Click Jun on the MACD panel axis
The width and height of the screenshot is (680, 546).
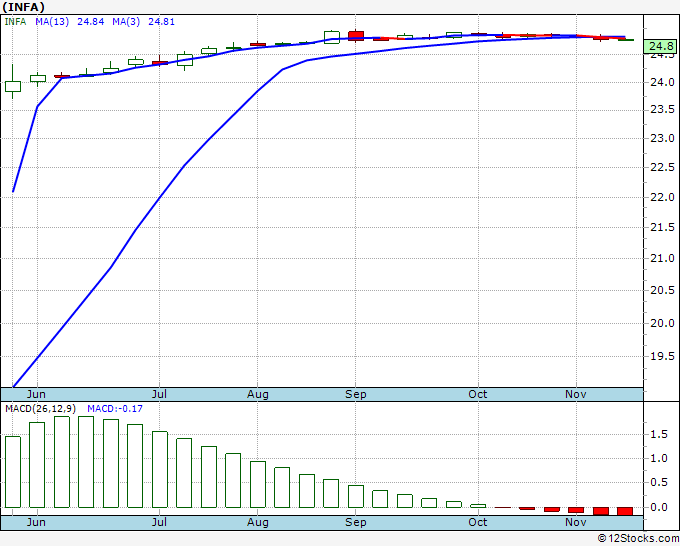point(36,522)
